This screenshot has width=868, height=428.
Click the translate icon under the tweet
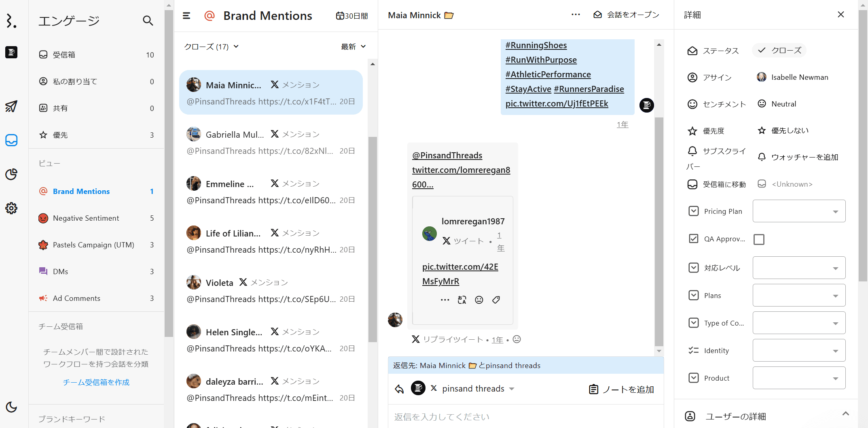point(462,300)
